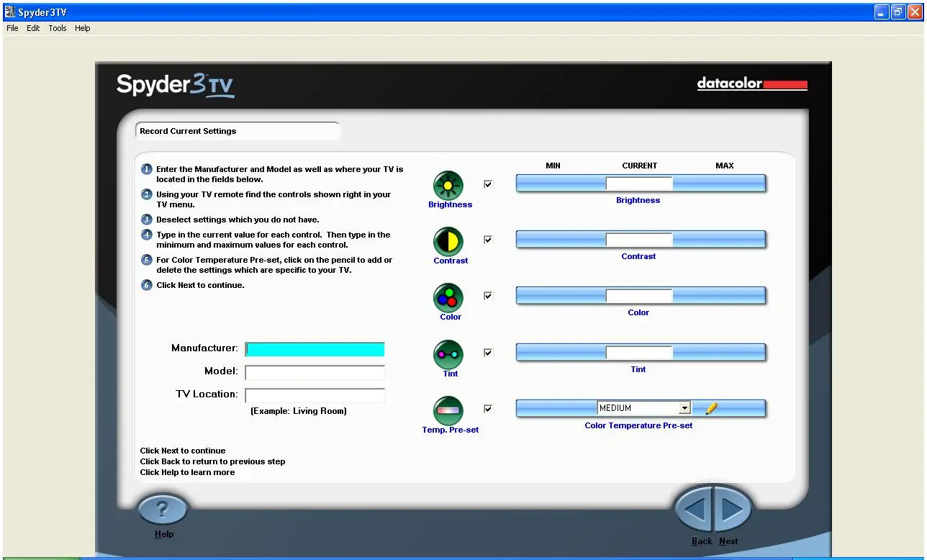
Task: Select the TV Location text field
Action: coord(315,395)
